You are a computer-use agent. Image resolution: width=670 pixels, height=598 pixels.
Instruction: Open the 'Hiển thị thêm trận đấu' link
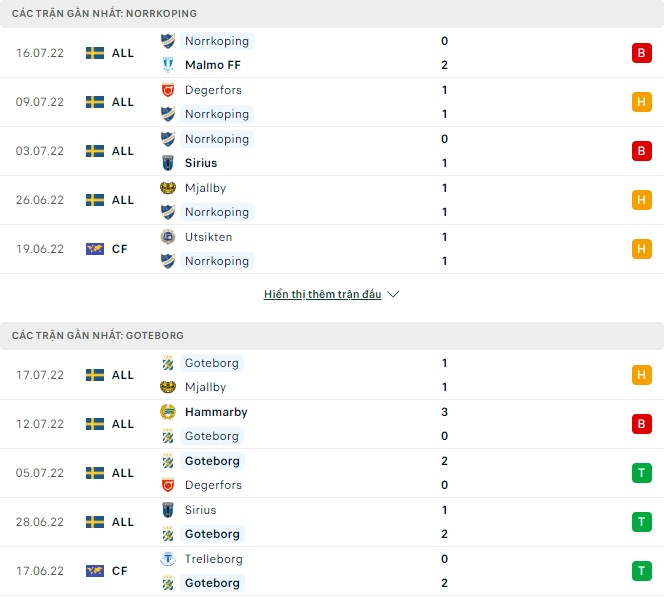(322, 295)
